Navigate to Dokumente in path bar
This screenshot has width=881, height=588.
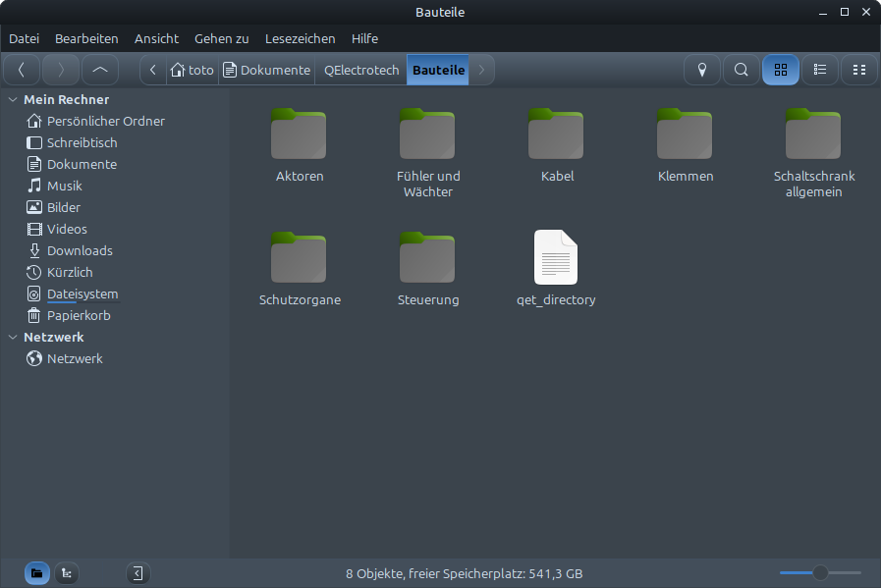pos(266,70)
